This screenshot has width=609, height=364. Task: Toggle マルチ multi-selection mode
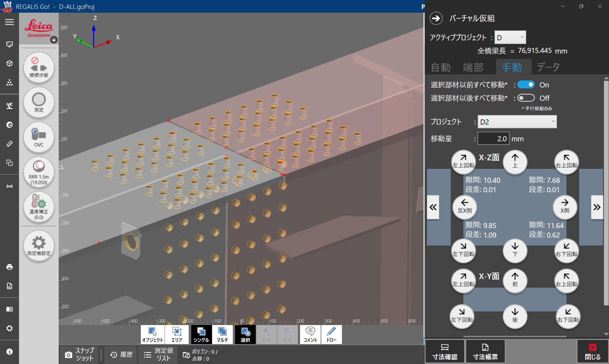(222, 335)
